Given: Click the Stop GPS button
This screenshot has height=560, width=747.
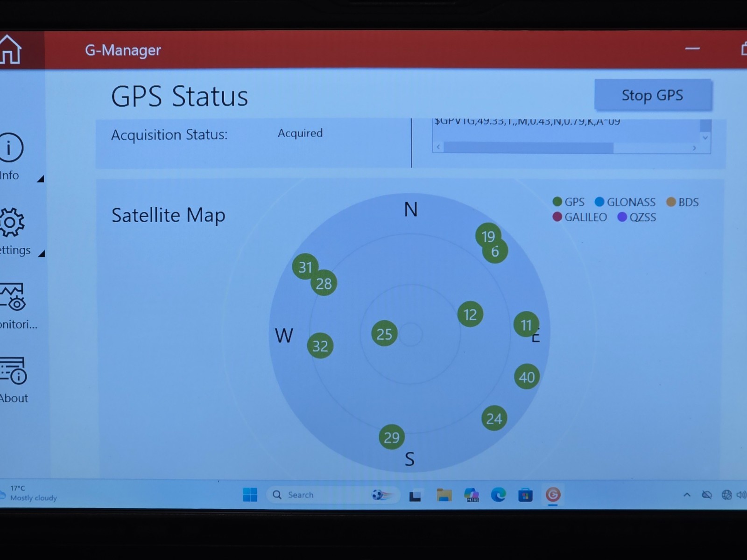Looking at the screenshot, I should (653, 95).
